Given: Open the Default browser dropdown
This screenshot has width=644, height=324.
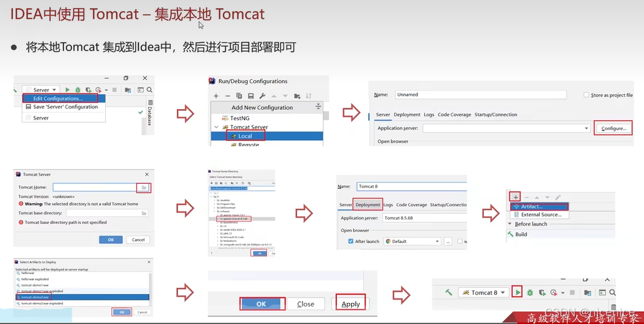Looking at the screenshot, I should 412,241.
